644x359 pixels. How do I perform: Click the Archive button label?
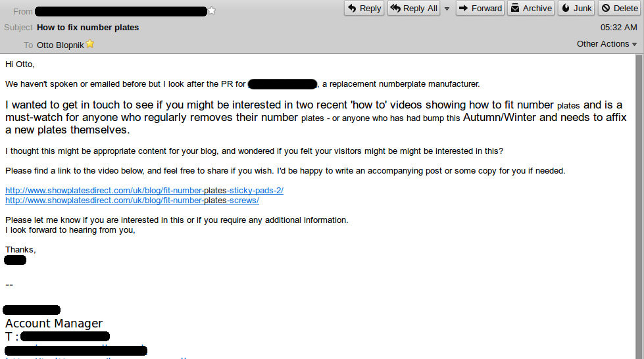(x=537, y=8)
